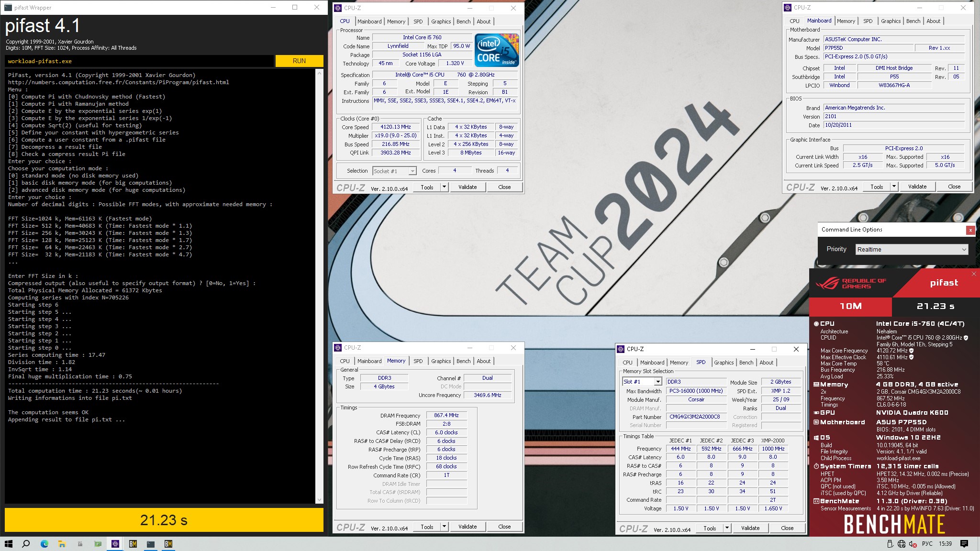Click title icon of CPU-Z Mainboard window
Image resolution: width=980 pixels, height=551 pixels.
788,8
